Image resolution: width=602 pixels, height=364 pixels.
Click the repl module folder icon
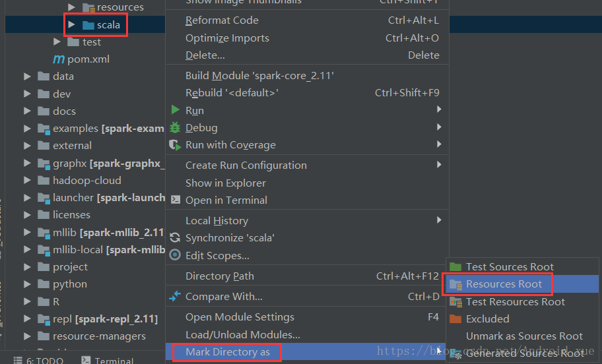pos(44,319)
